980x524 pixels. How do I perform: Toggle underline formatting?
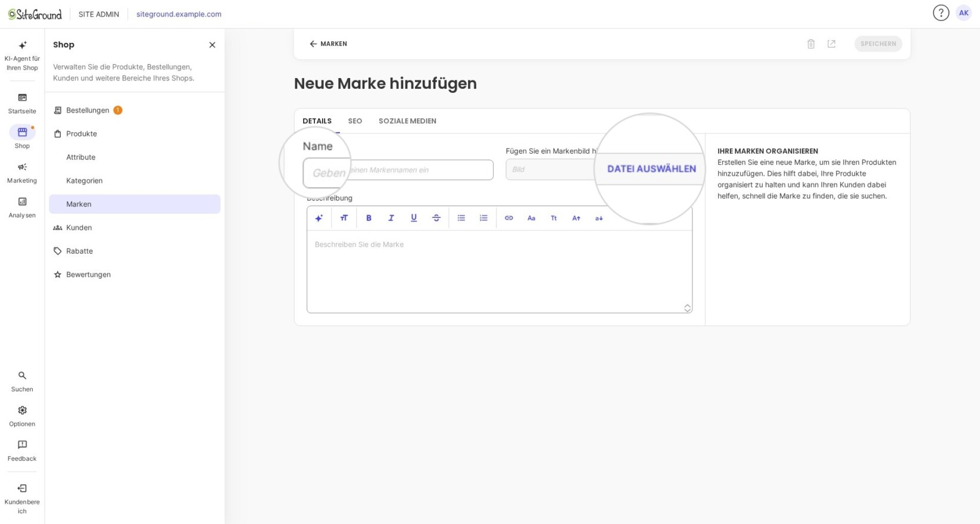tap(414, 218)
